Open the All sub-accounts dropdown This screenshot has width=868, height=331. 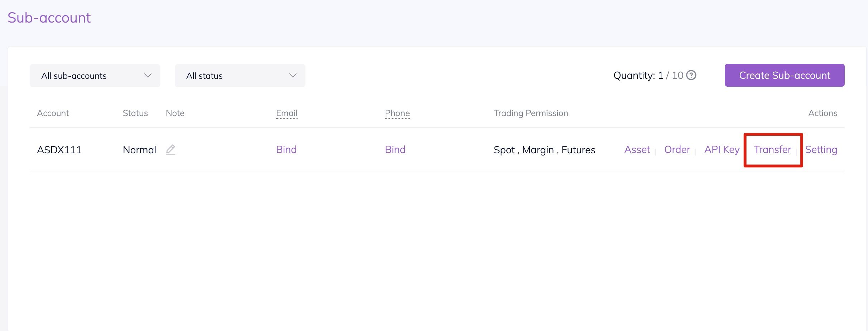tap(95, 76)
